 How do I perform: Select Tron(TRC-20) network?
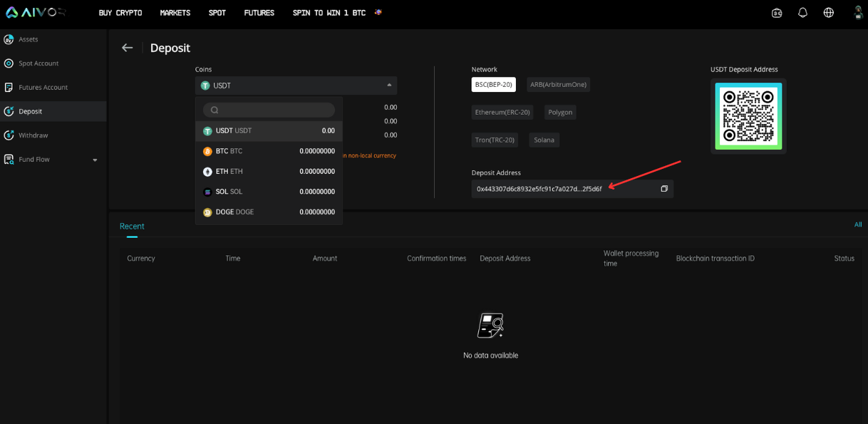point(495,140)
